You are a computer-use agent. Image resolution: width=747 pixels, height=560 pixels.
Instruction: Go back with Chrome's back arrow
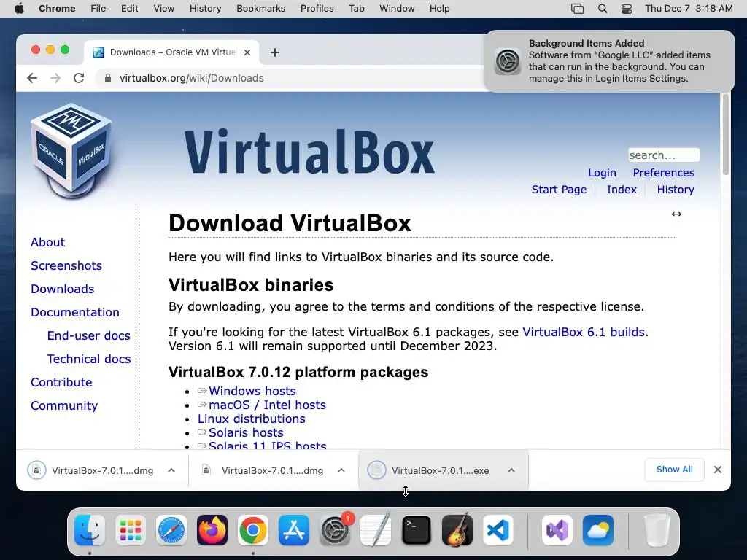tap(32, 78)
